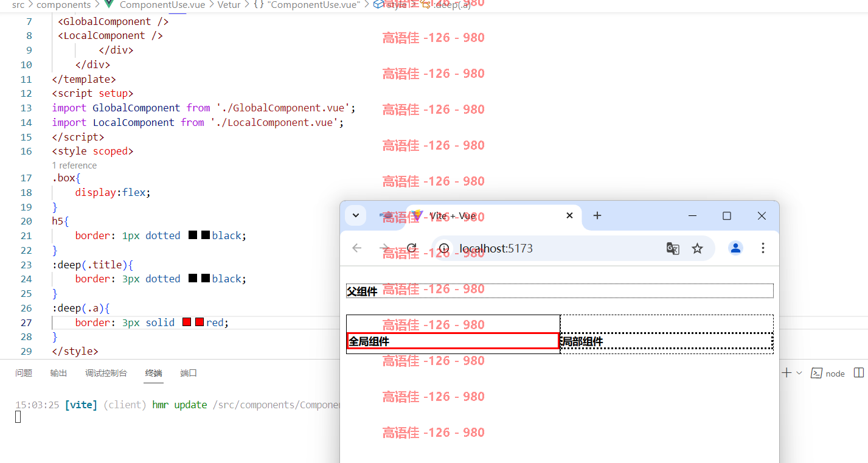Bookmark this page with the star icon
Viewport: 868px width, 463px height.
697,248
